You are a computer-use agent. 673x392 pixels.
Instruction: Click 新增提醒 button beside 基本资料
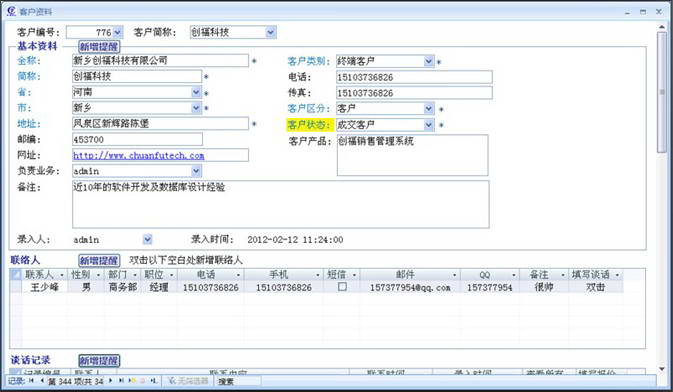point(99,47)
